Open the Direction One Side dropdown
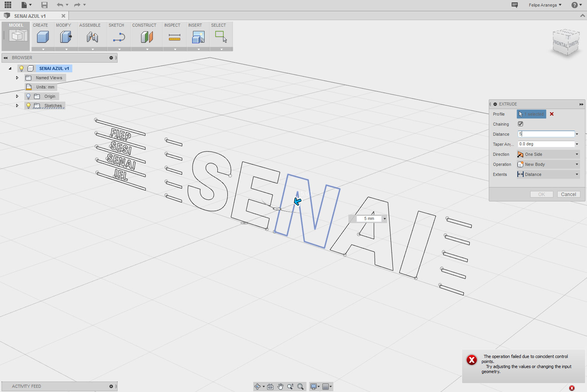The height and width of the screenshot is (392, 587). [548, 154]
